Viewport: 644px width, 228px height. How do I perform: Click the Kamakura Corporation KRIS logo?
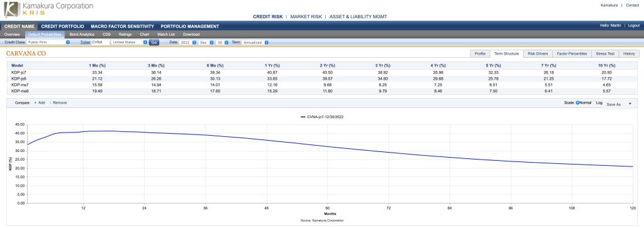pos(48,9)
